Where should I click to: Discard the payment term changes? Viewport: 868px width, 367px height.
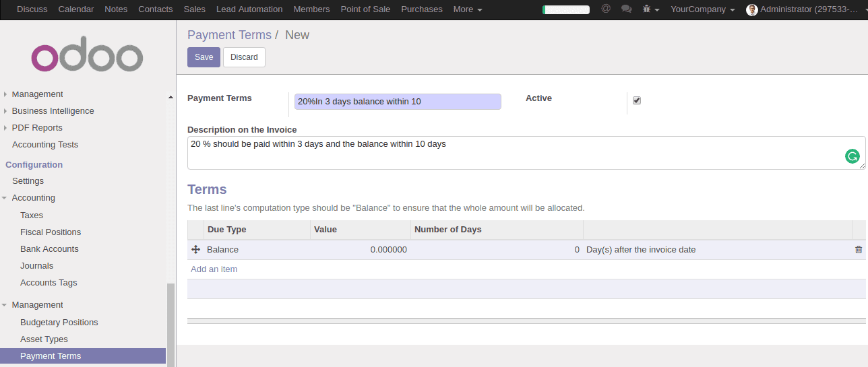244,57
